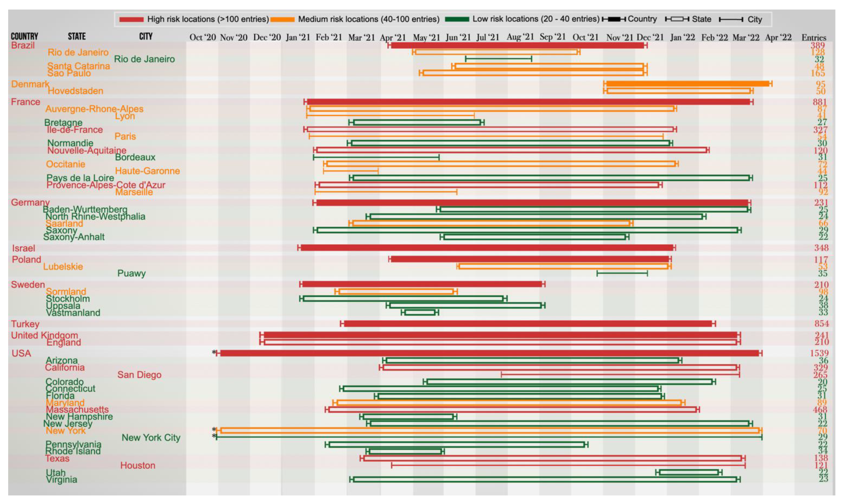
Task: Click the green Low risk legend swatch
Action: point(457,19)
